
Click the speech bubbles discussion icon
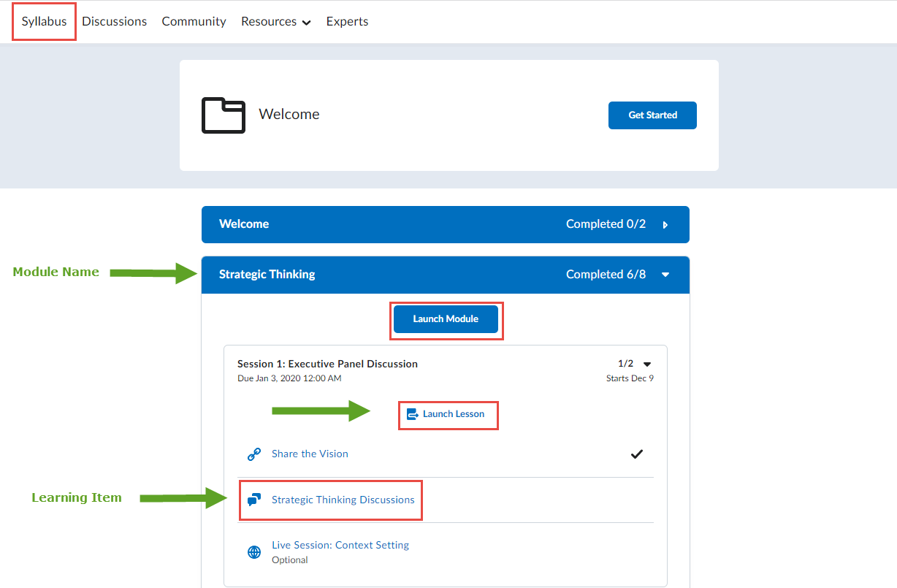pos(254,500)
